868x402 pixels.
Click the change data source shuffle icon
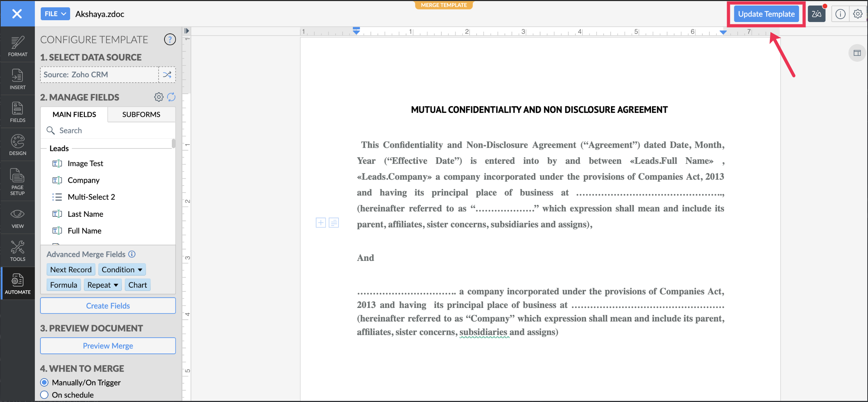[167, 75]
